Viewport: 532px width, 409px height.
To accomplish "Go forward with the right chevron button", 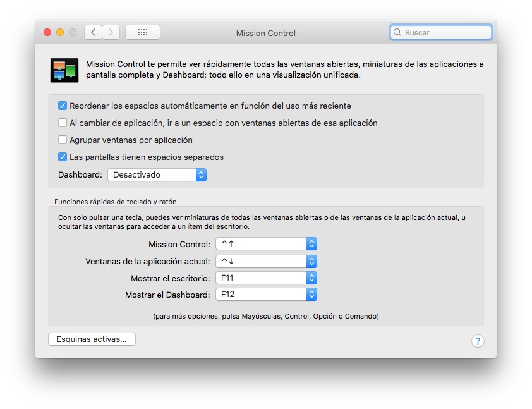I will click(111, 33).
